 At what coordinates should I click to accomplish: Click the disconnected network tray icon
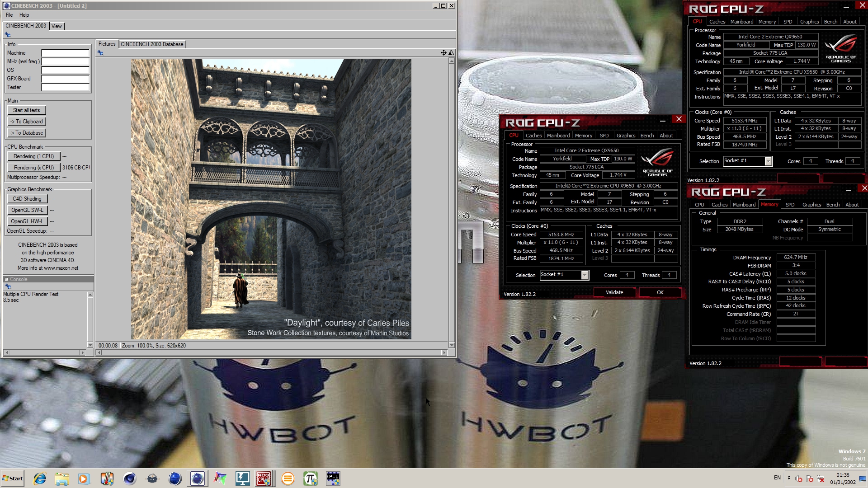coord(821,479)
